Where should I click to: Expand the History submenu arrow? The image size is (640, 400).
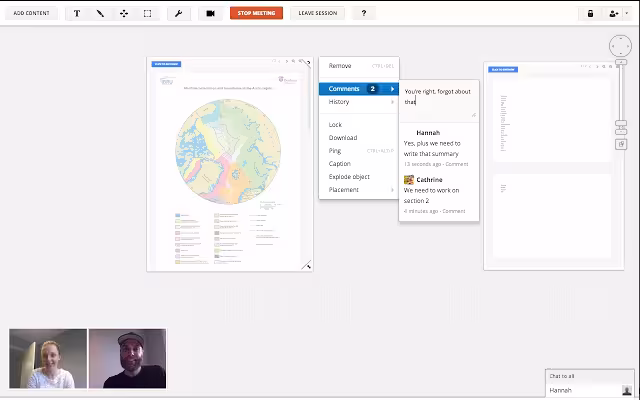392,102
